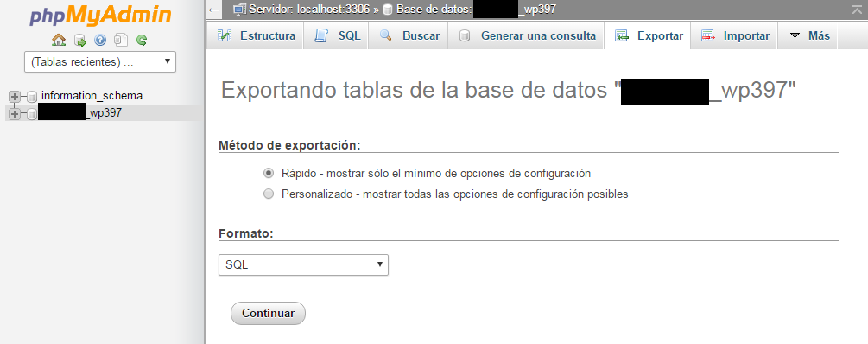
Task: Click the Estructura tab table icon
Action: pyautogui.click(x=225, y=35)
